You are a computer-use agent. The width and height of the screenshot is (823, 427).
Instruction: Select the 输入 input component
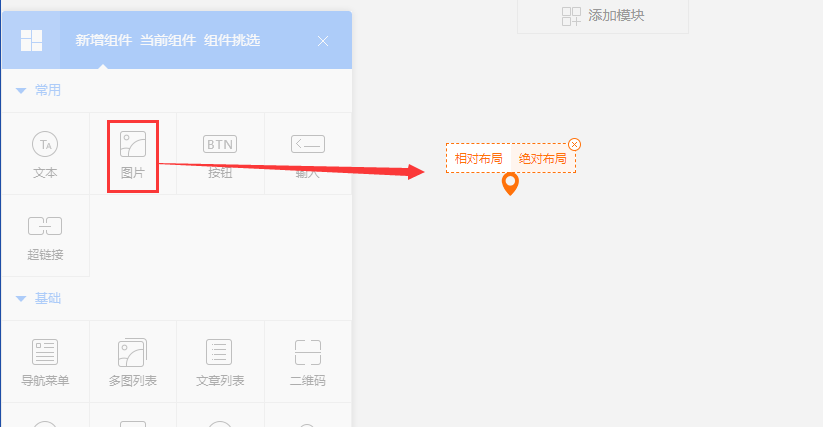coord(308,154)
